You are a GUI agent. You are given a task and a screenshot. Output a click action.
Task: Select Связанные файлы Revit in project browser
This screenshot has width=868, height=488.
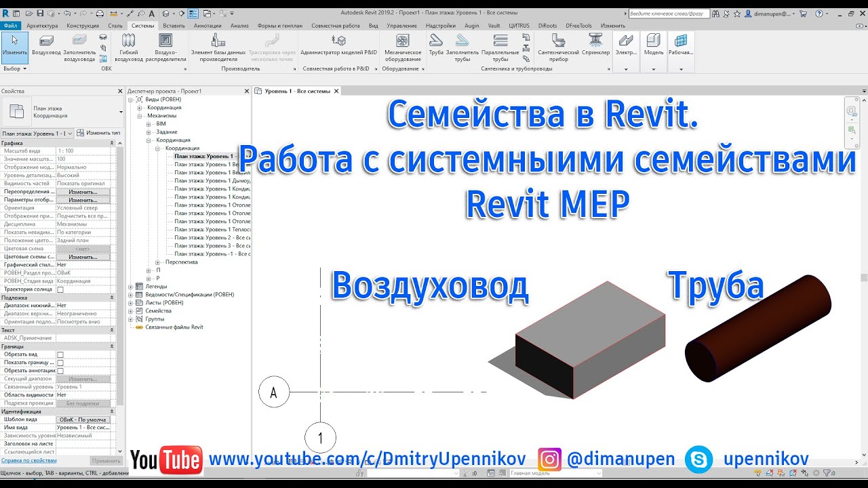pos(174,327)
